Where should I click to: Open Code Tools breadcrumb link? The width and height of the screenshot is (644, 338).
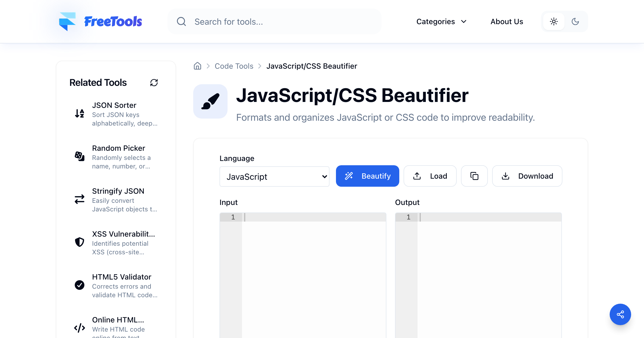pos(234,66)
